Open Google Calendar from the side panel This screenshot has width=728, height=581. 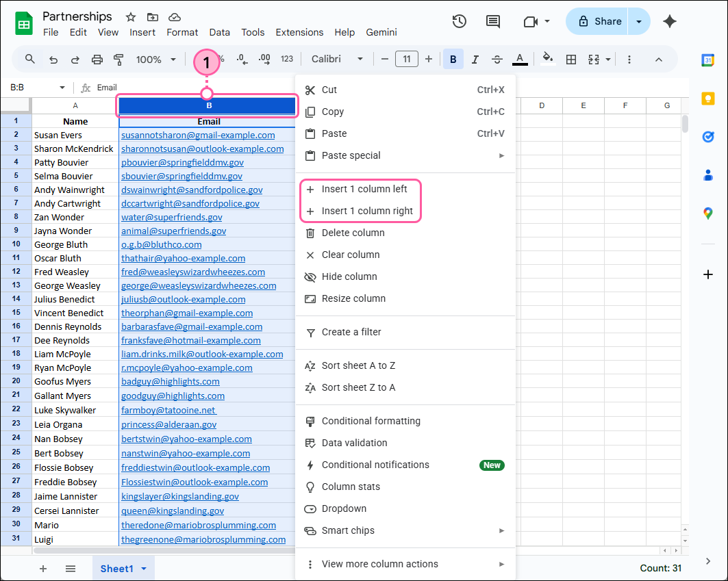[709, 61]
